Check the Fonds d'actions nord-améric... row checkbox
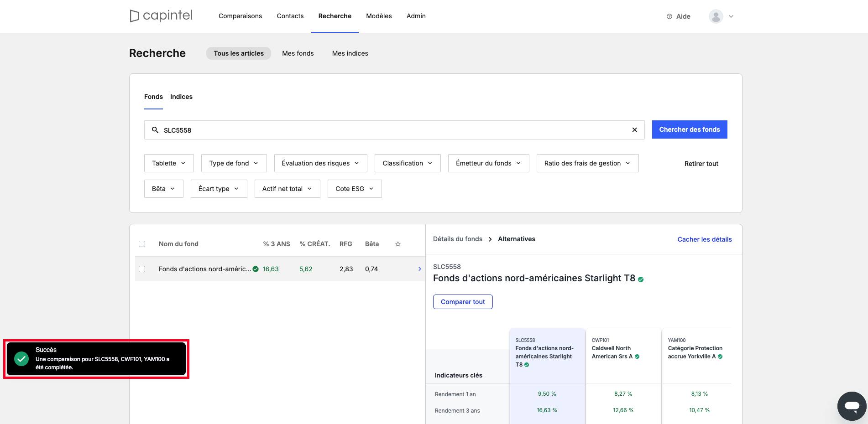 click(142, 269)
